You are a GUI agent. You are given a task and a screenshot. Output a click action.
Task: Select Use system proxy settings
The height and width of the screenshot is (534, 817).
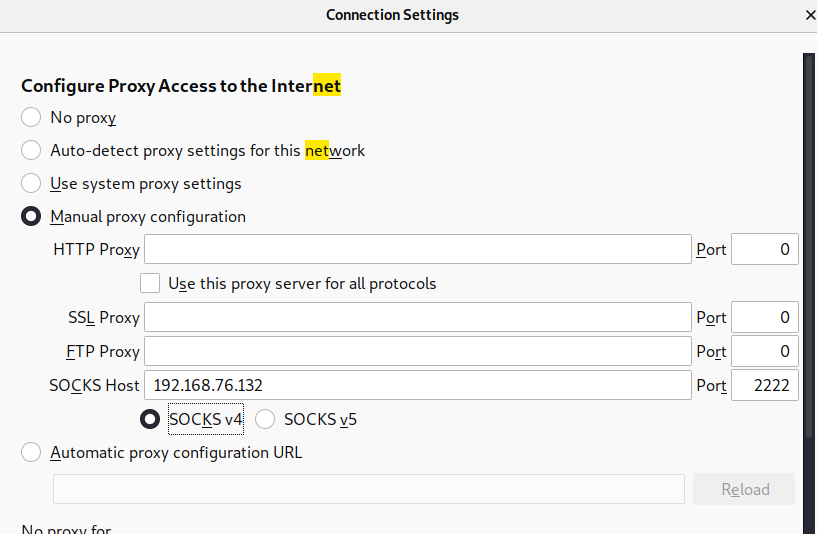(32, 184)
